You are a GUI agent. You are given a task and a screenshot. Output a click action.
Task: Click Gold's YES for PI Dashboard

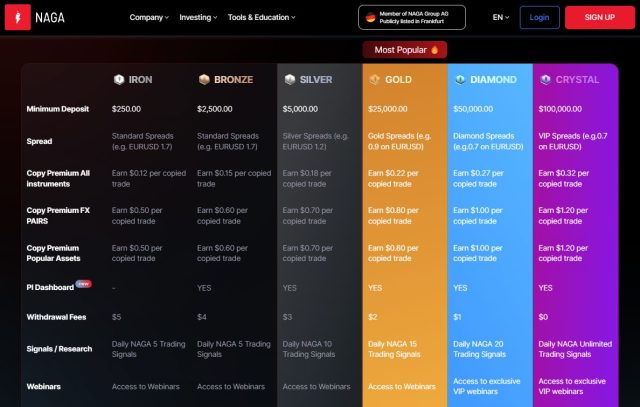[375, 288]
